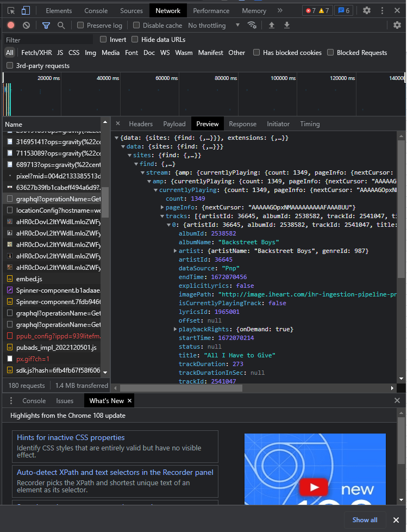Screen dimensions: 407x532
Task: Open the Memory tab
Action: coord(254,11)
